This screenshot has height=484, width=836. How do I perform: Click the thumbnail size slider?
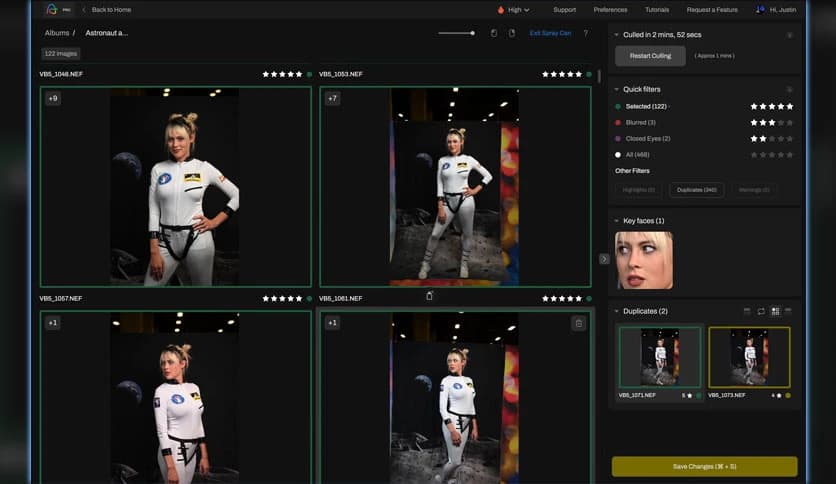point(458,33)
